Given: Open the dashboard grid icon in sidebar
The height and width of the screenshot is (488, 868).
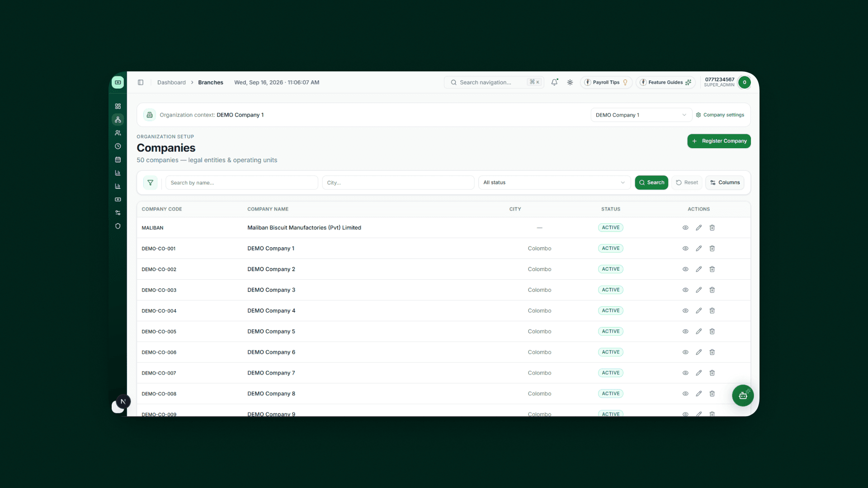Looking at the screenshot, I should (x=118, y=106).
